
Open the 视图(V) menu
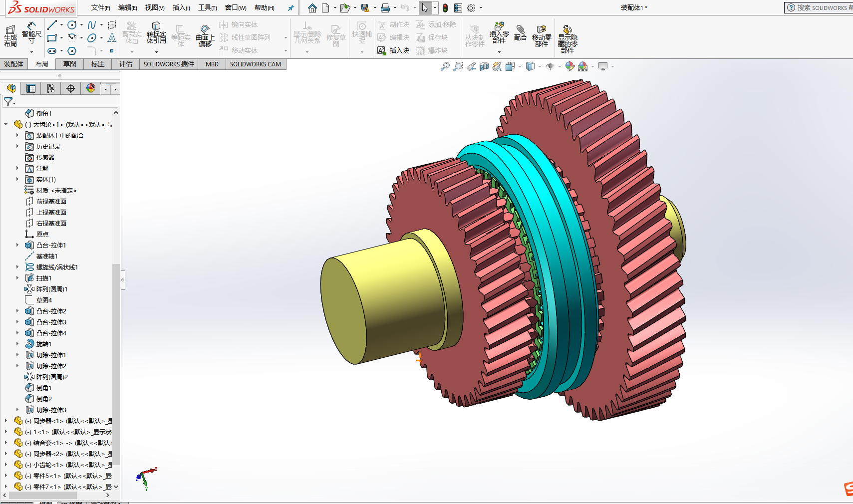click(x=155, y=8)
